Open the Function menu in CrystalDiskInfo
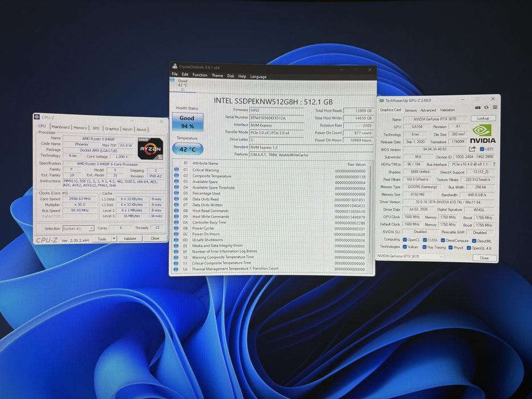Screen dimensions: 532x399 coord(200,75)
